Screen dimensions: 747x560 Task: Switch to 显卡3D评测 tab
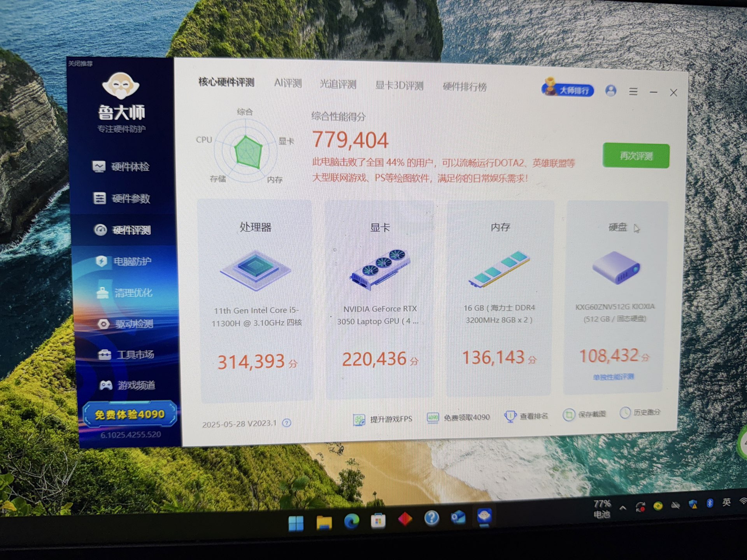(399, 86)
